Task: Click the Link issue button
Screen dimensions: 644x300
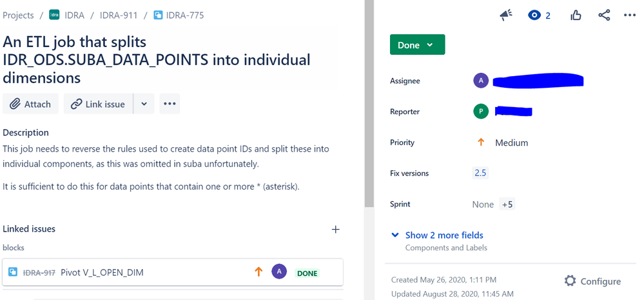Action: pyautogui.click(x=98, y=104)
